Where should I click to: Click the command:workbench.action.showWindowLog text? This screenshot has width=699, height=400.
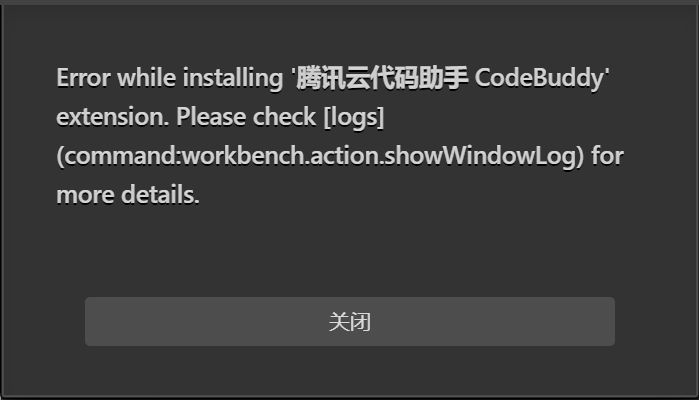[320, 156]
